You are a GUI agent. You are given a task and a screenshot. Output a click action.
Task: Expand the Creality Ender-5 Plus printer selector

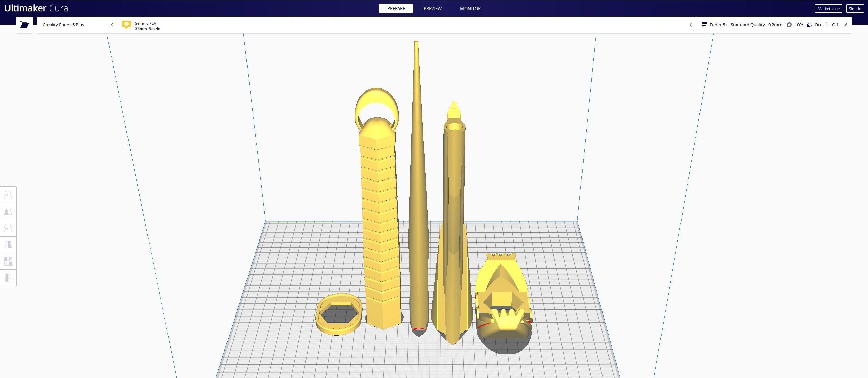(x=77, y=25)
